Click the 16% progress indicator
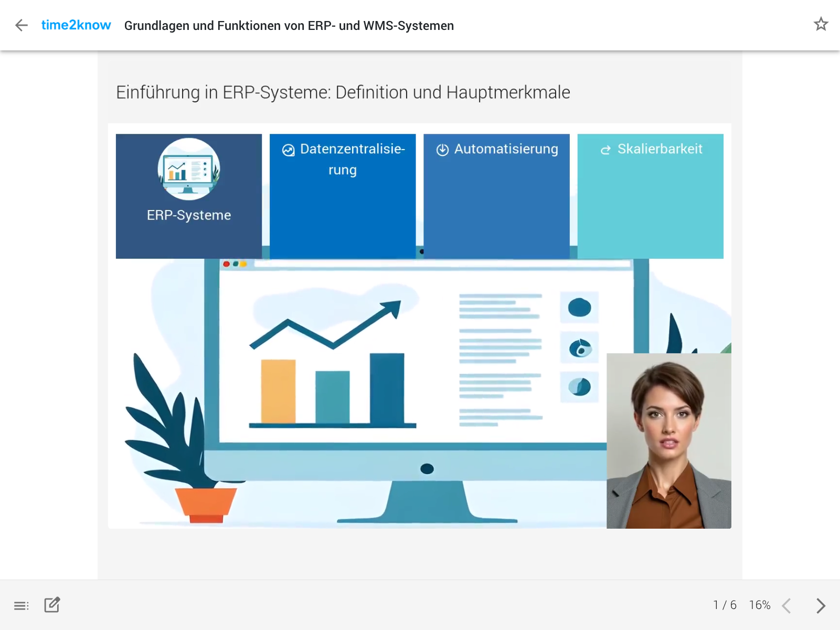Image resolution: width=840 pixels, height=630 pixels. pyautogui.click(x=760, y=605)
